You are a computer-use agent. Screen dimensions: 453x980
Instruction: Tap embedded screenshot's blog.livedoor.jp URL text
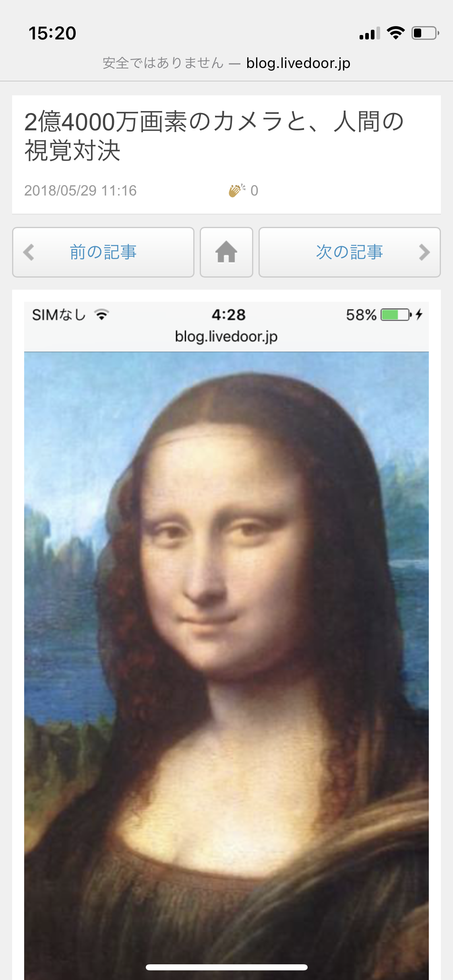[226, 336]
